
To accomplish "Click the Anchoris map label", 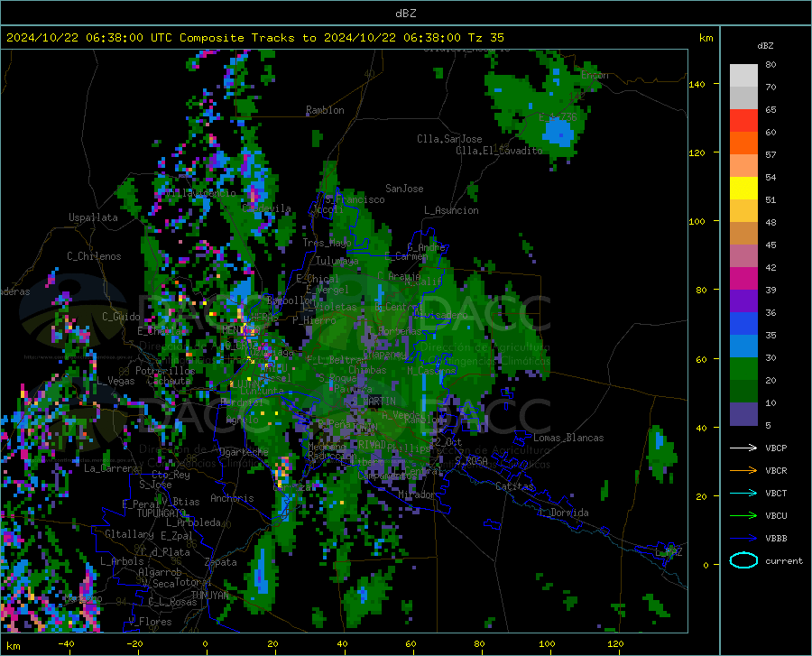I will coord(232,499).
